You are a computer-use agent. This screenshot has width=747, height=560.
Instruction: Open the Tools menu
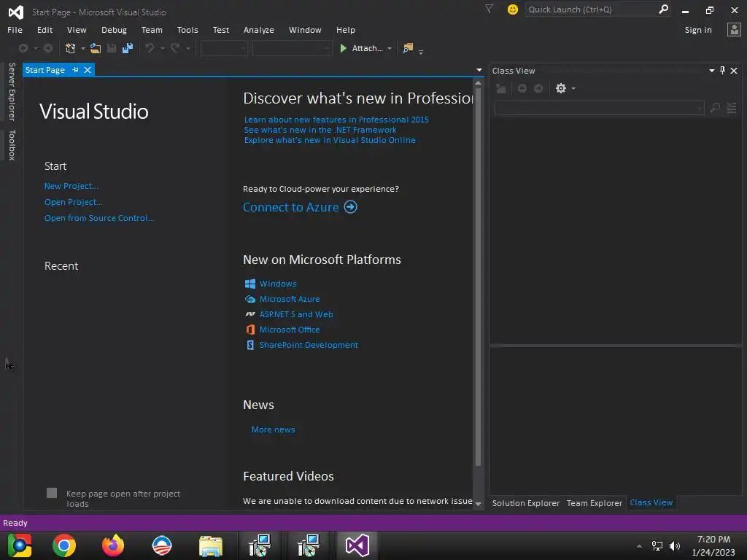[x=187, y=30]
